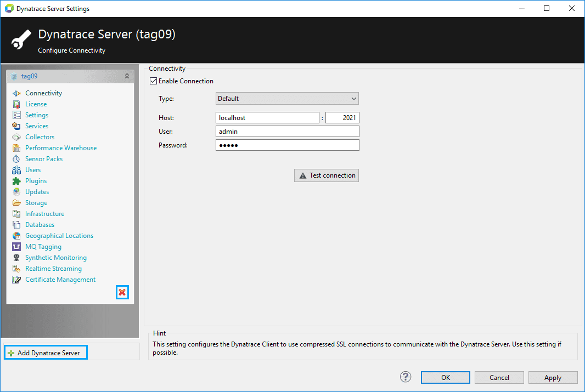
Task: Click the tag09 server icon in the header
Action: pyautogui.click(x=14, y=76)
